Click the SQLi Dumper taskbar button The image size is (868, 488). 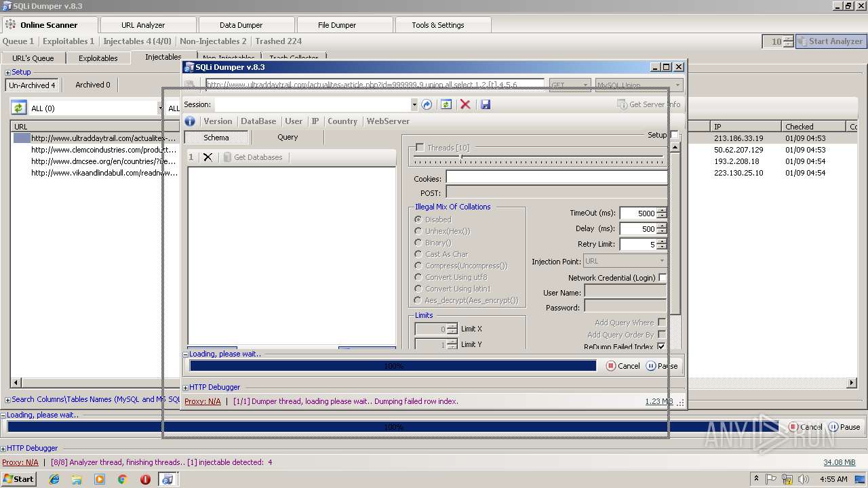[x=167, y=479]
